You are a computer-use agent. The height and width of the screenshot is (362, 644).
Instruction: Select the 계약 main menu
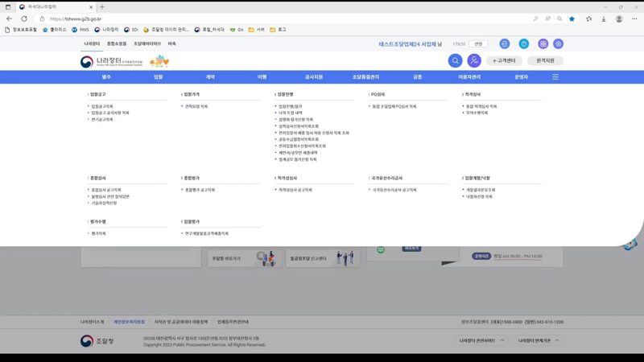(210, 76)
